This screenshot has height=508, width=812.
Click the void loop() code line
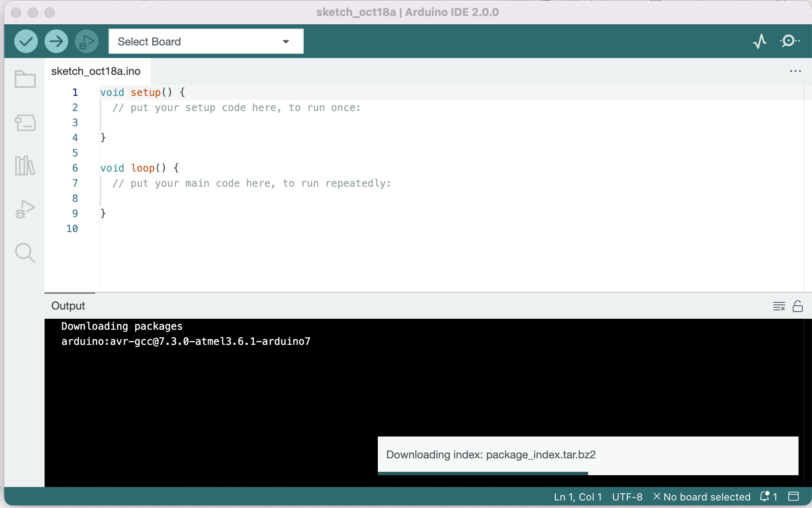140,168
